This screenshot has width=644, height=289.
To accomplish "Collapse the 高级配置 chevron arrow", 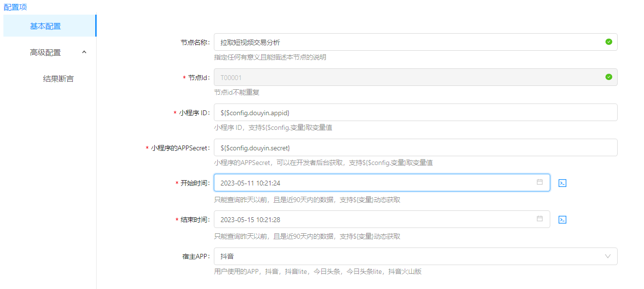I will click(x=84, y=52).
